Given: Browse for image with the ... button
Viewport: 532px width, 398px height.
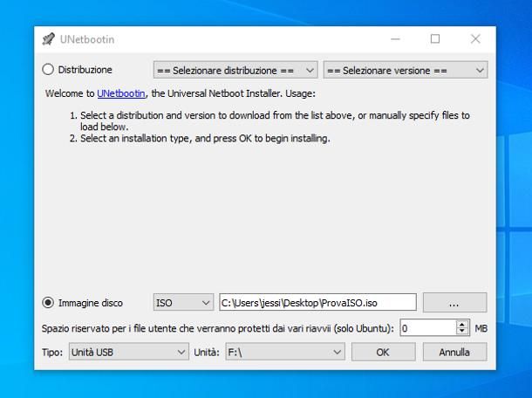Looking at the screenshot, I should tap(454, 302).
